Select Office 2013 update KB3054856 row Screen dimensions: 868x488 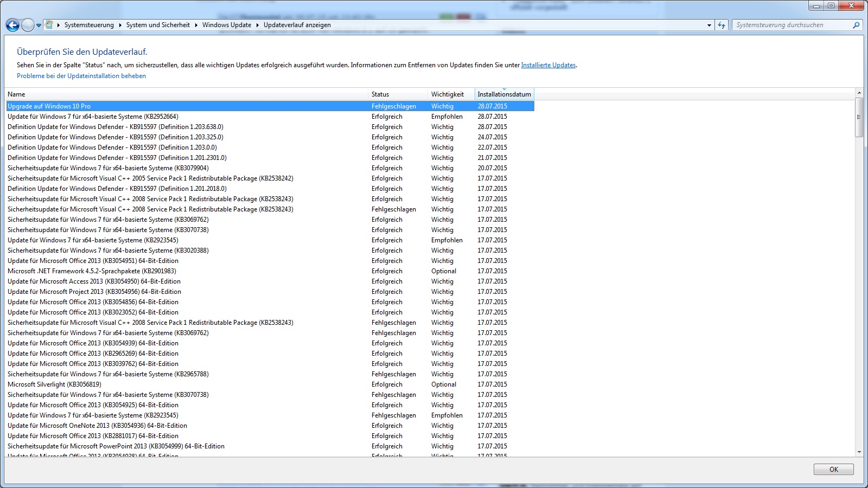coord(270,302)
